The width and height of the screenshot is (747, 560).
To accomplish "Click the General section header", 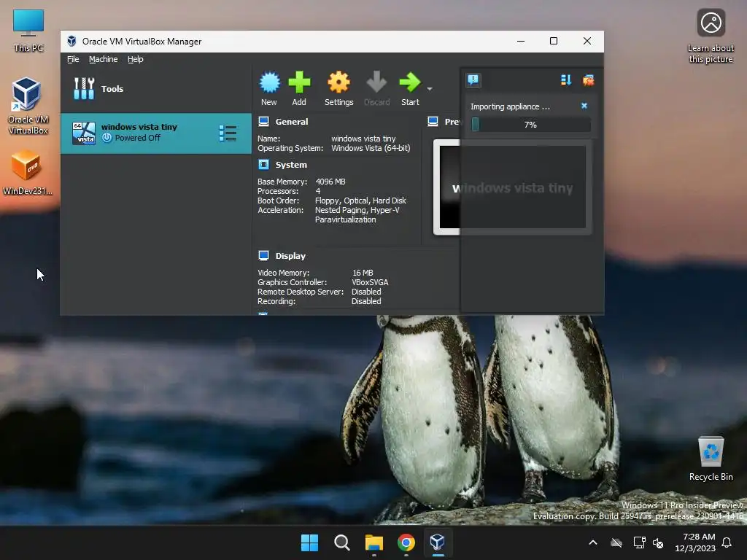I will click(292, 122).
